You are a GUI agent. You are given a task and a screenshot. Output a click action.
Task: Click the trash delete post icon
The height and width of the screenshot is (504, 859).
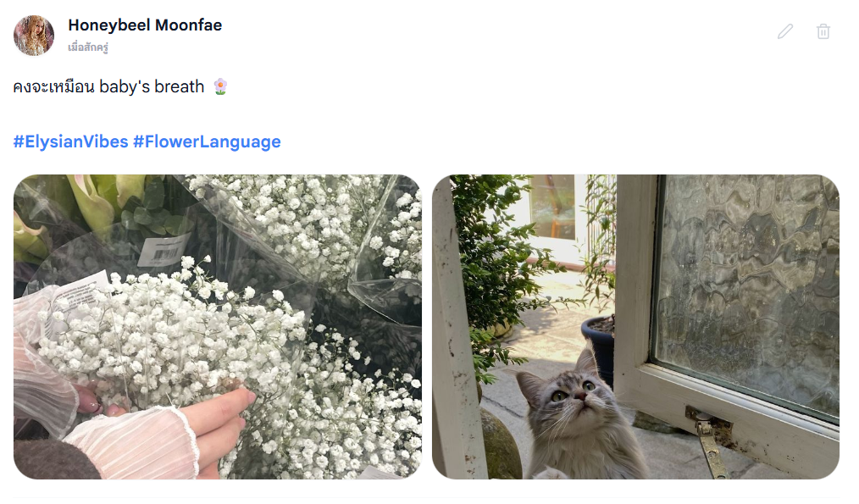click(x=823, y=32)
